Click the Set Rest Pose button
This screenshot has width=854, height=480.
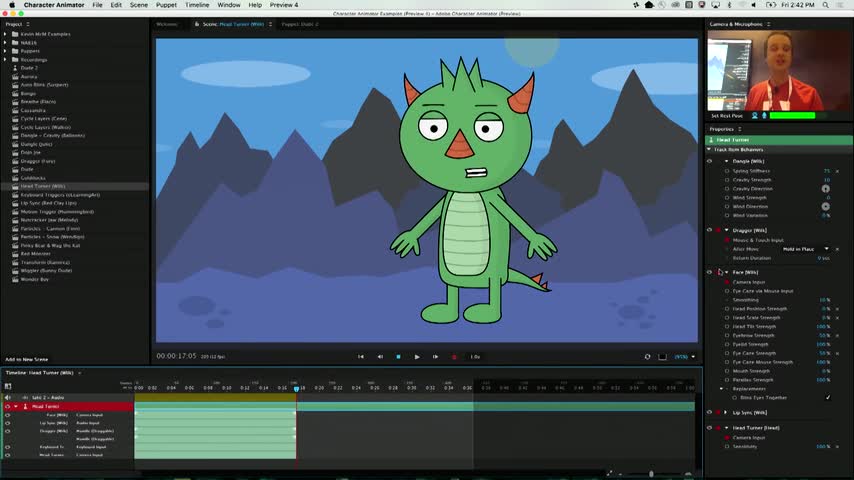point(727,116)
